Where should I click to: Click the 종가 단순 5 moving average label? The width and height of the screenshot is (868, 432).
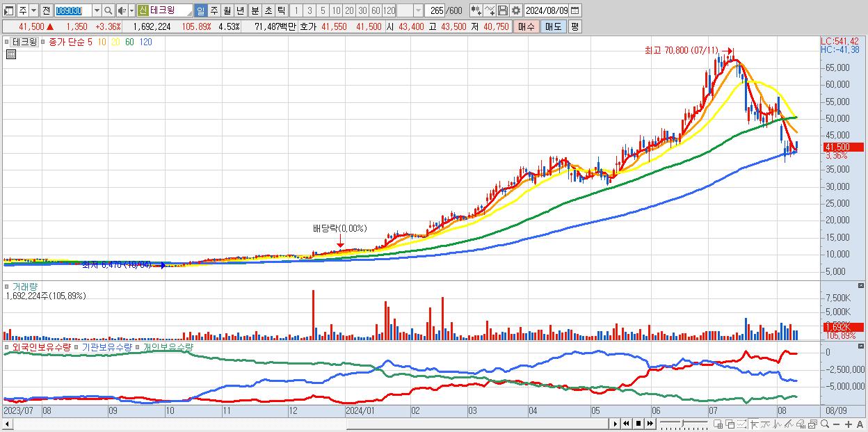tap(70, 42)
